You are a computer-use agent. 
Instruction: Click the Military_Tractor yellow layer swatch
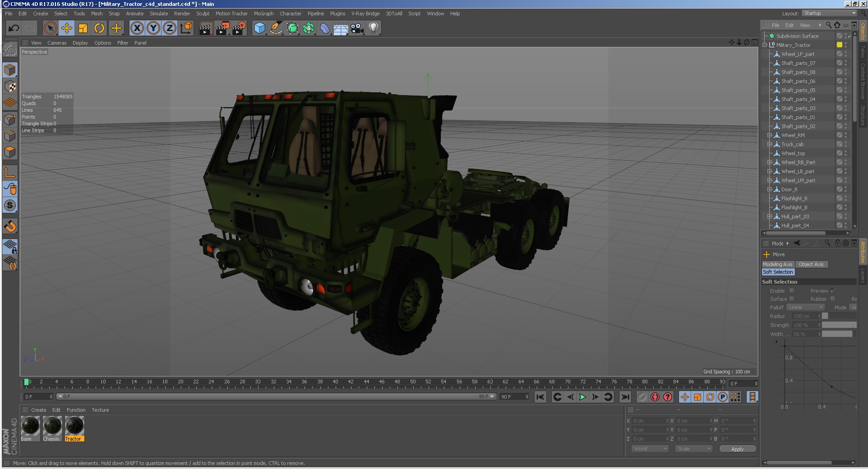[840, 45]
